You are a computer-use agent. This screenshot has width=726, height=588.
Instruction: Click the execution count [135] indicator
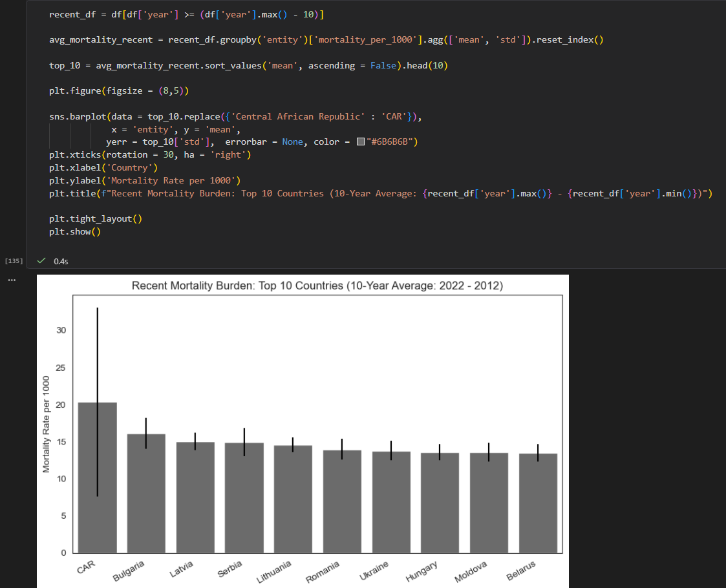click(x=14, y=260)
